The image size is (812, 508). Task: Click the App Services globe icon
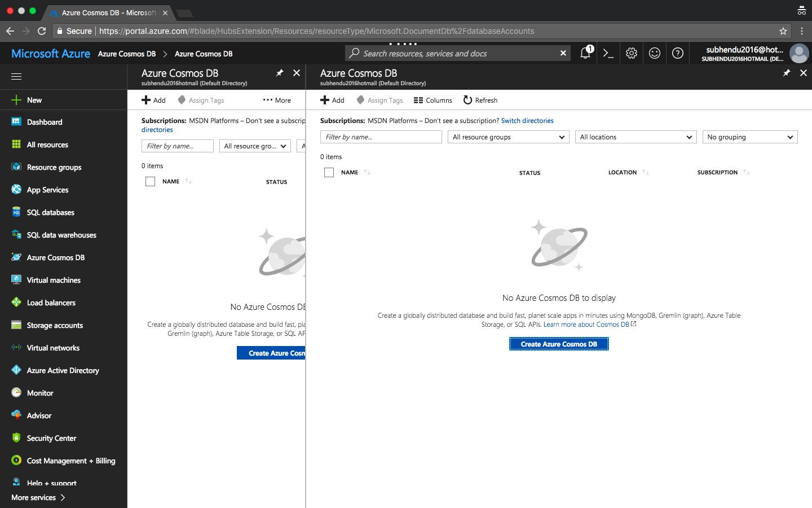pos(16,190)
